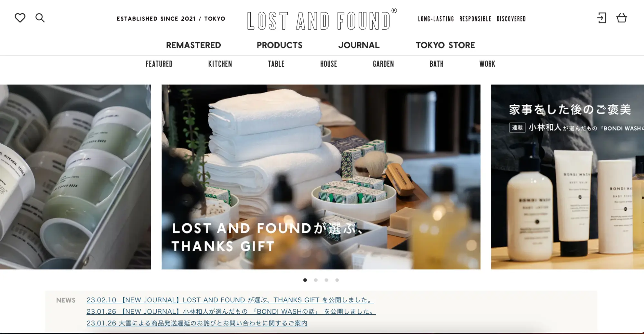Screen dimensions: 644x334
Task: Choose the GARDEN category
Action: point(383,64)
